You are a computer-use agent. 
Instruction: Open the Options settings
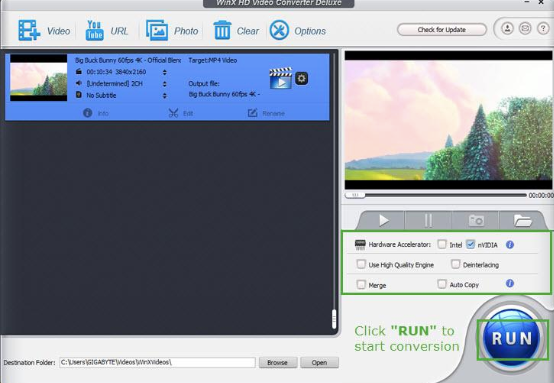(279, 30)
